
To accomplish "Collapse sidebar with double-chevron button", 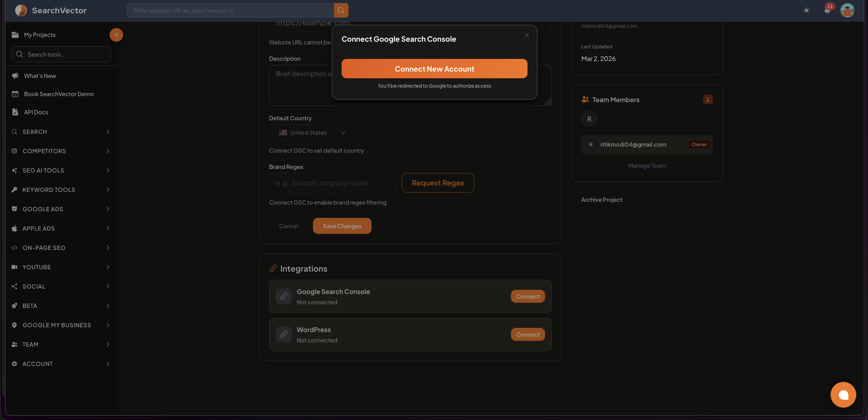I will [x=116, y=35].
